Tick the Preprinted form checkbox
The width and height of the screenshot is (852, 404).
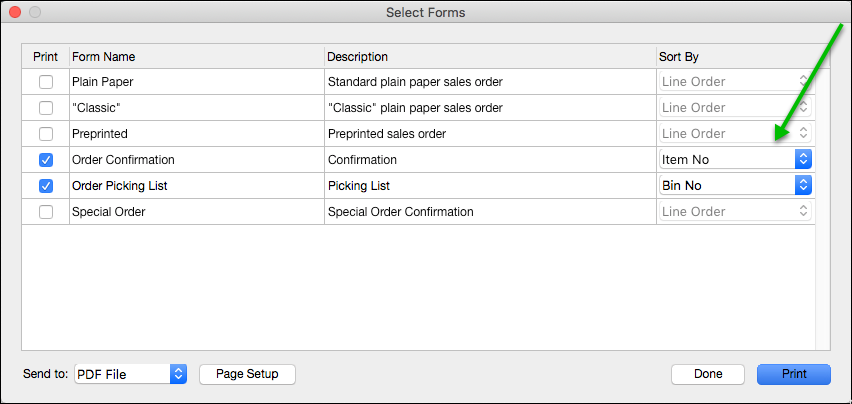(45, 134)
